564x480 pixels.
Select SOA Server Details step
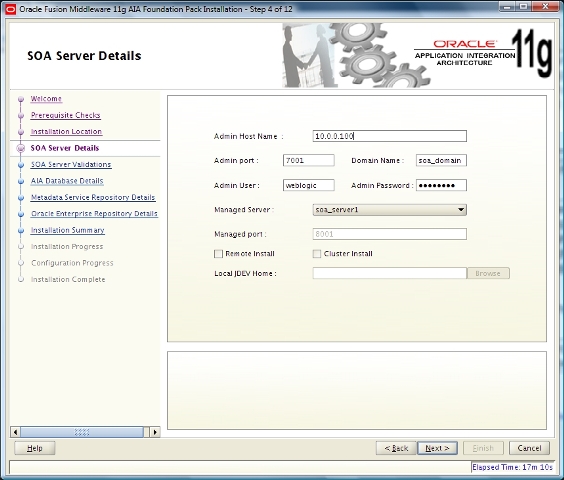point(65,148)
